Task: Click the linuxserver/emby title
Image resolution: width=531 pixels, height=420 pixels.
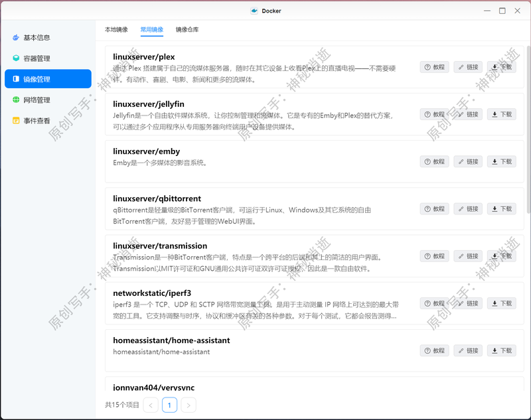Action: [x=146, y=151]
